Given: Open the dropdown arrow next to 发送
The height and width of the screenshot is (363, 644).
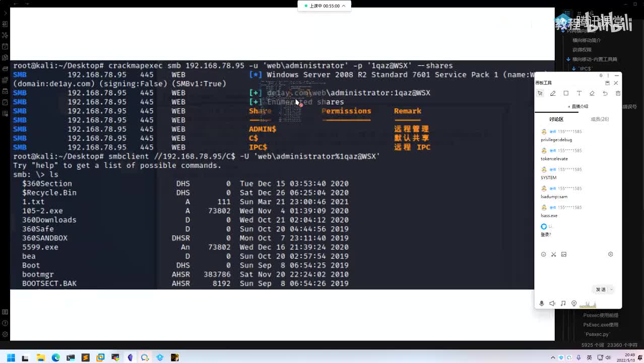Looking at the screenshot, I should coord(612,289).
